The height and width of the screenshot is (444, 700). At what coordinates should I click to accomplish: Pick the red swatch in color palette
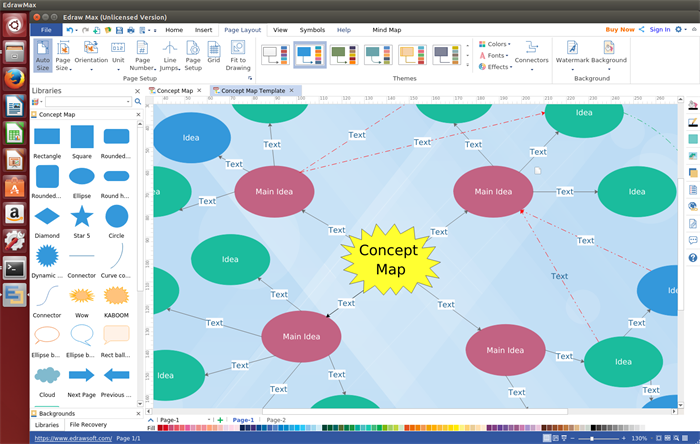tap(163, 428)
